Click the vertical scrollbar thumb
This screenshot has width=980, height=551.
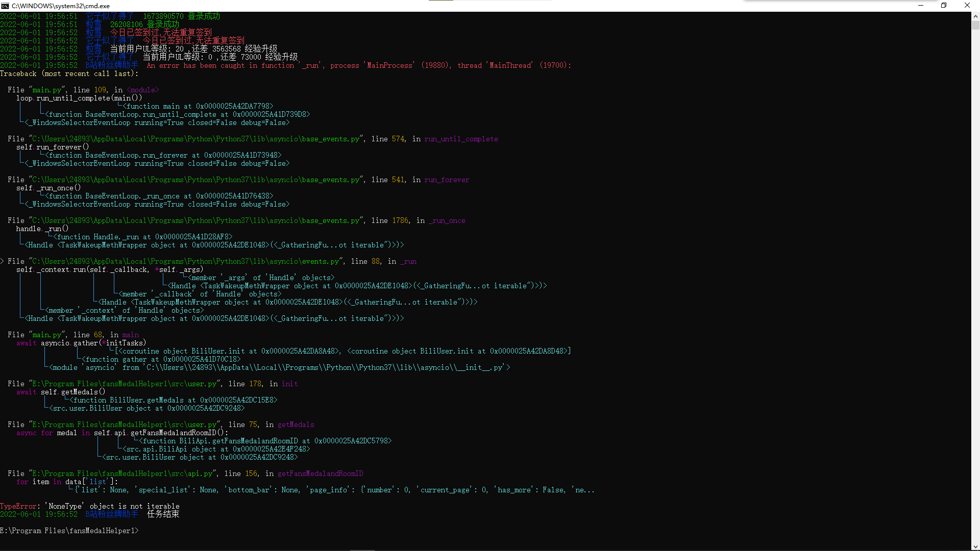(x=975, y=25)
